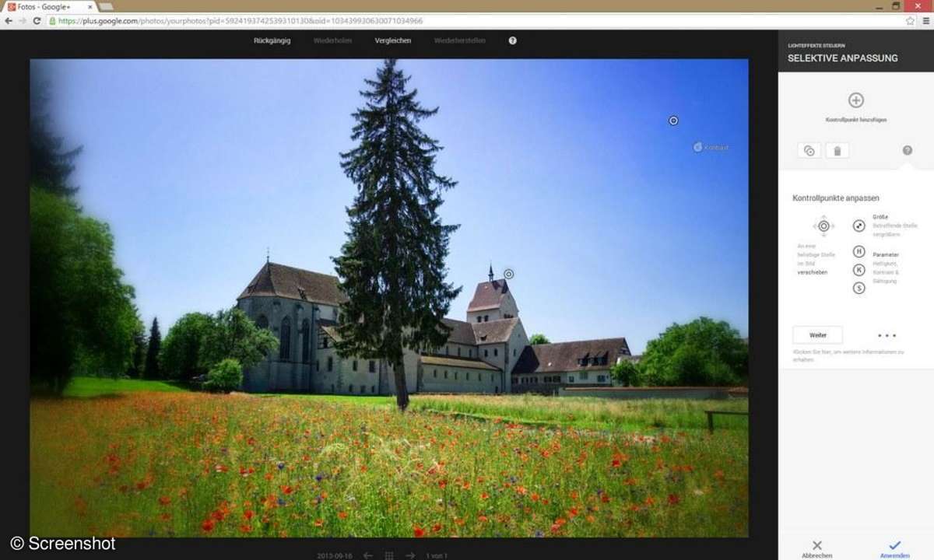
Task: Click the 2013-09-16 date label
Action: (335, 556)
